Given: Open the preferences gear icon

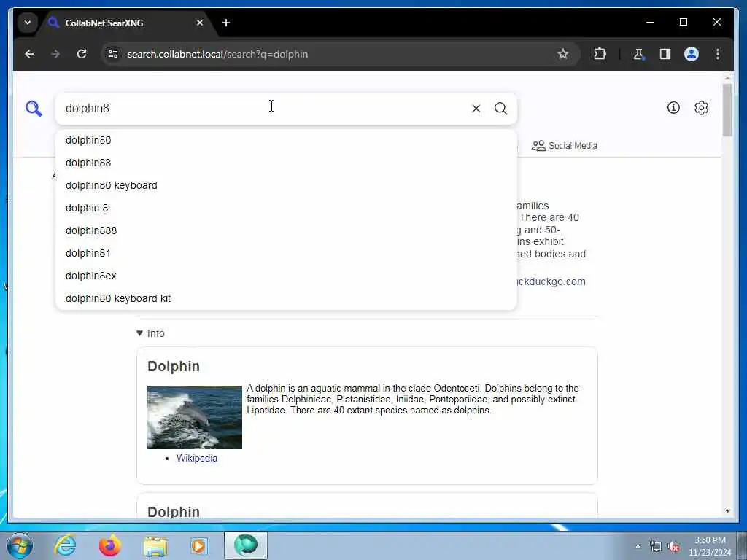Looking at the screenshot, I should pyautogui.click(x=701, y=108).
